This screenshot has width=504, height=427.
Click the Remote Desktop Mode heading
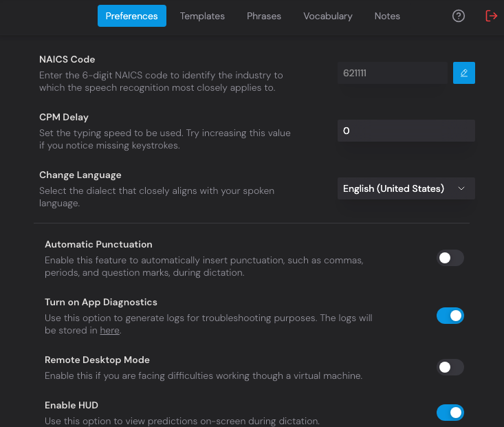click(97, 360)
